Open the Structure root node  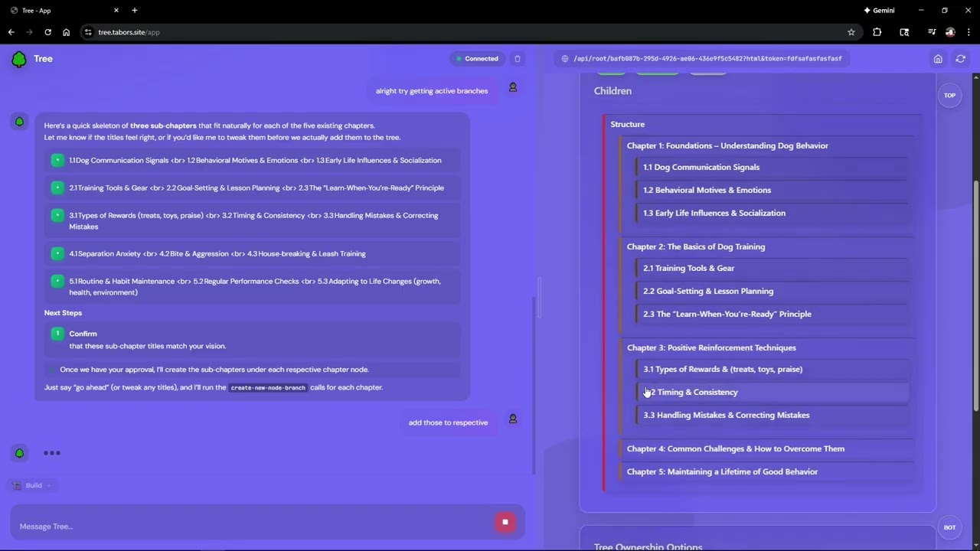coord(627,124)
